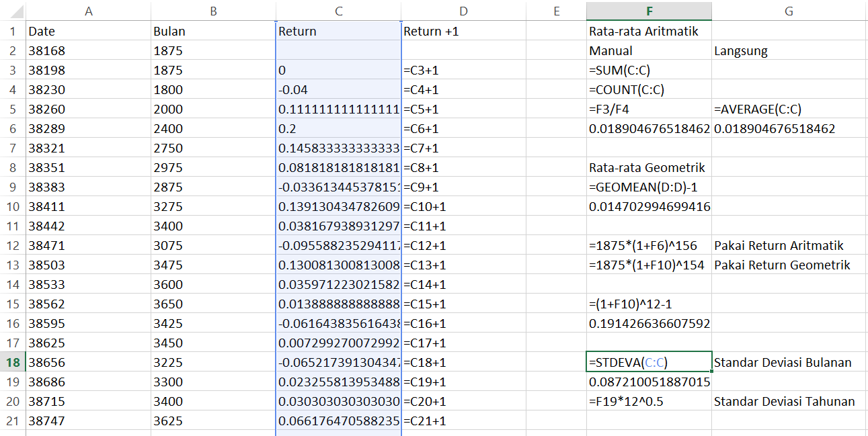Click the 'Rata-rata Aritmatik' heading cell
The width and height of the screenshot is (868, 436).
[x=648, y=32]
